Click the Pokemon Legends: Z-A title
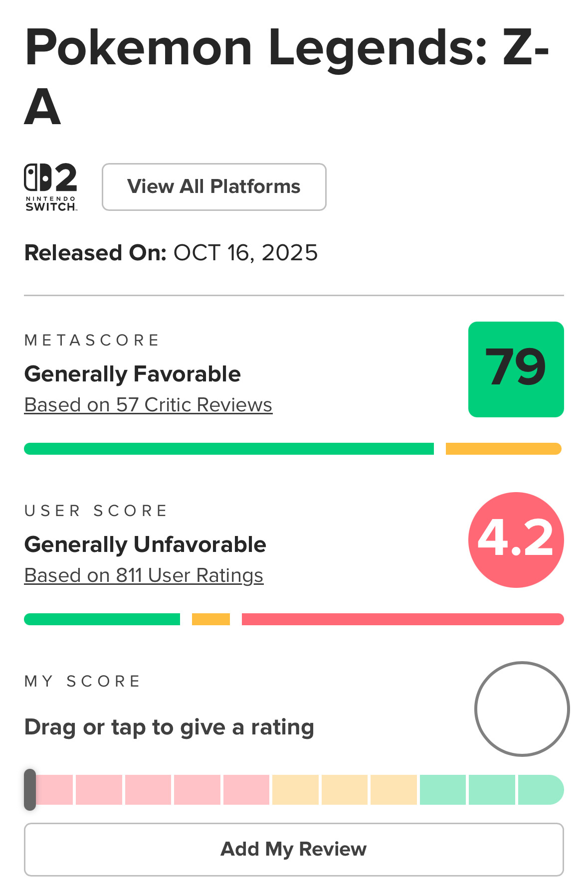 tap(286, 76)
